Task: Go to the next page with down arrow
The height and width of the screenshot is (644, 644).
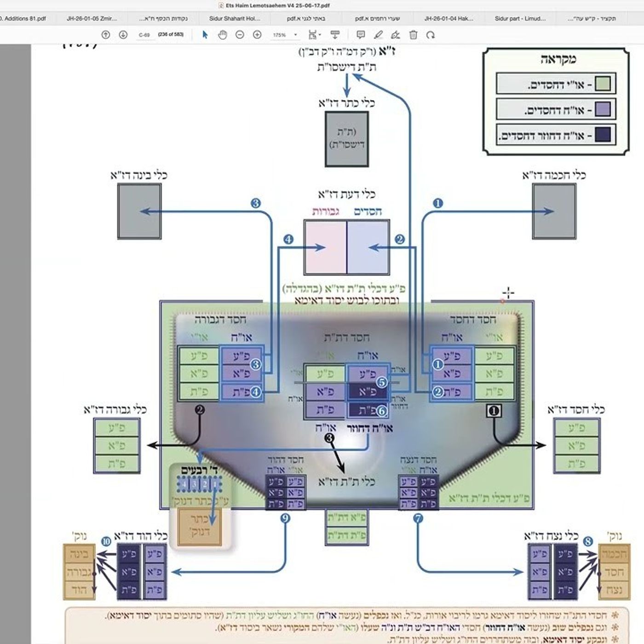Action: click(123, 35)
